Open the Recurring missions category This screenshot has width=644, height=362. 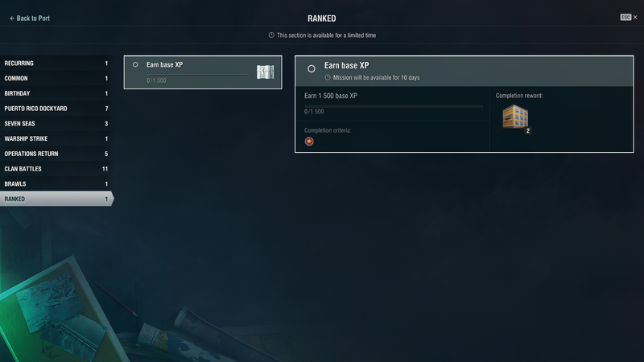[x=56, y=64]
